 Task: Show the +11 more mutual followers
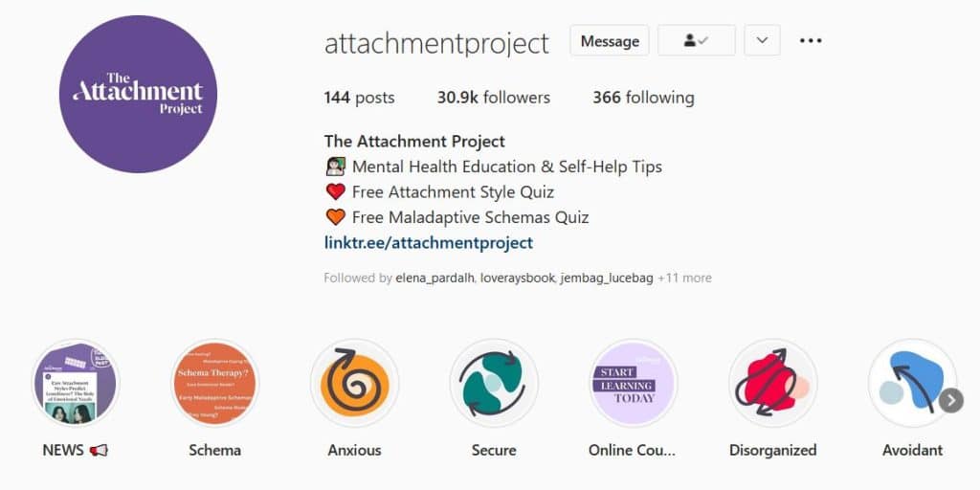(684, 278)
